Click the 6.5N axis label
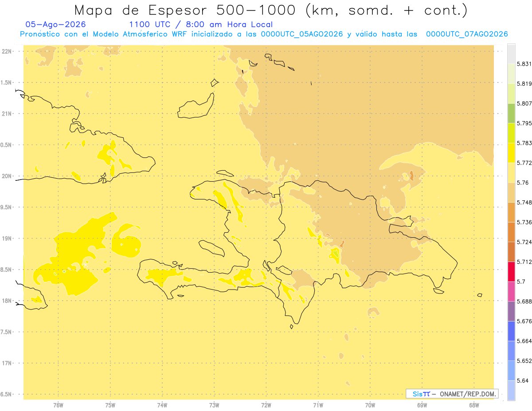This screenshot has width=532, height=411. [x=7, y=395]
